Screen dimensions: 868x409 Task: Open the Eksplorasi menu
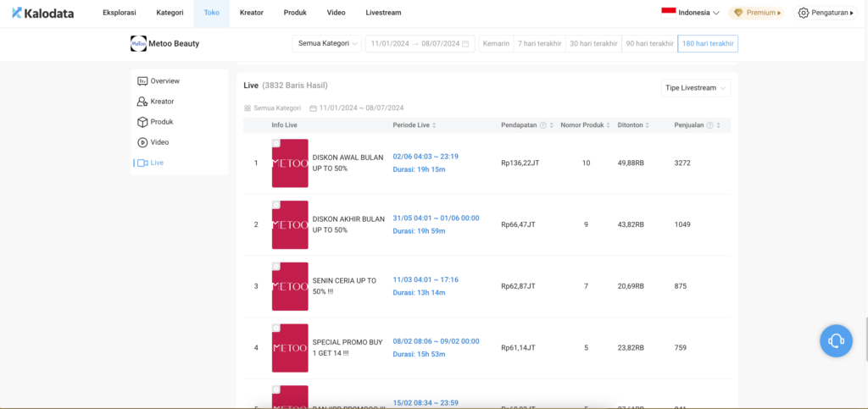pos(119,13)
